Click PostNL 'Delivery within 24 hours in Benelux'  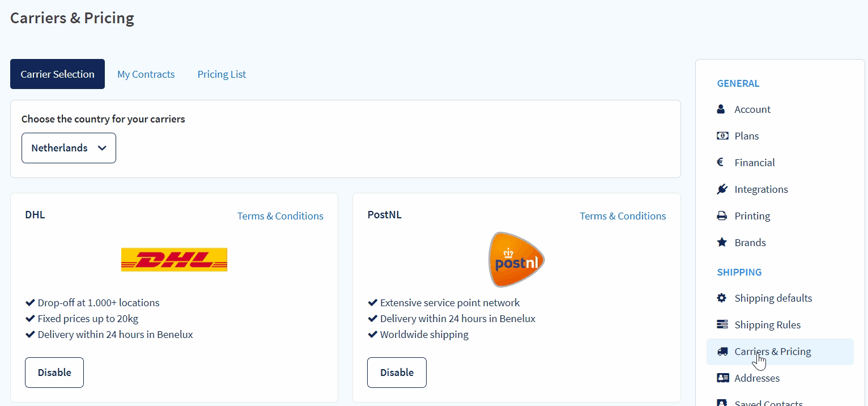click(x=458, y=319)
